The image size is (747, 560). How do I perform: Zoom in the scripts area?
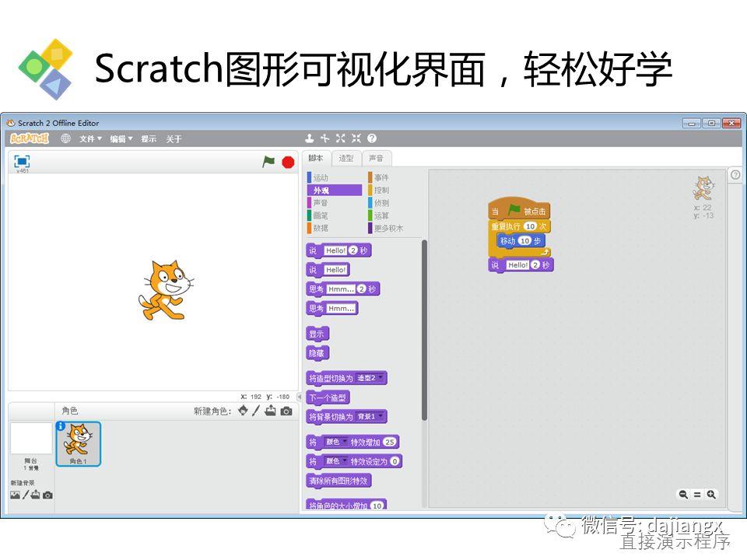(711, 495)
